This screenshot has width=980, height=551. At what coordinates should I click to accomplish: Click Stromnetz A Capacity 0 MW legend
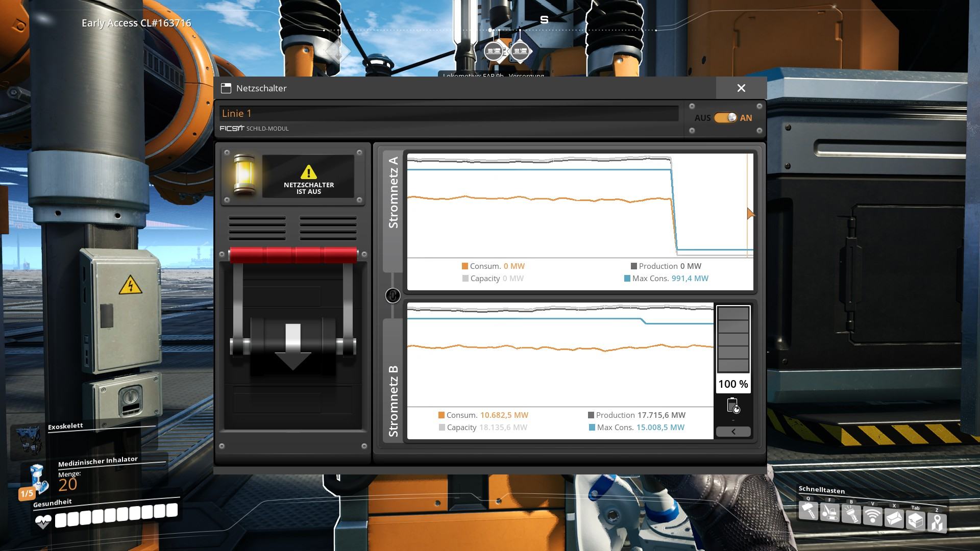tap(493, 278)
